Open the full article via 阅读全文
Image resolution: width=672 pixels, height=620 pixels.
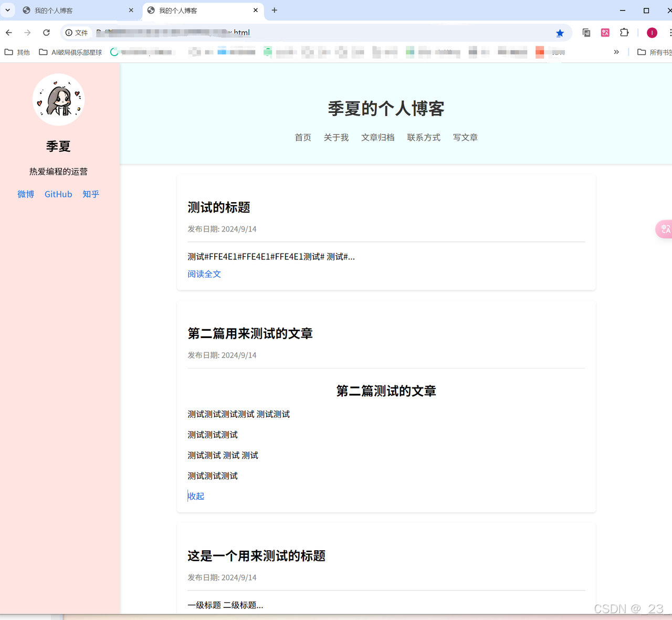[x=204, y=274]
